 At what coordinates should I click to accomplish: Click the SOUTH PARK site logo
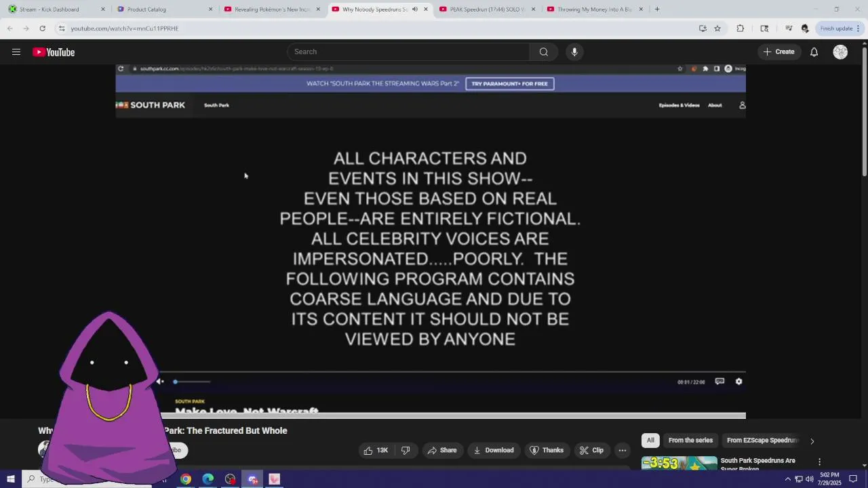151,105
